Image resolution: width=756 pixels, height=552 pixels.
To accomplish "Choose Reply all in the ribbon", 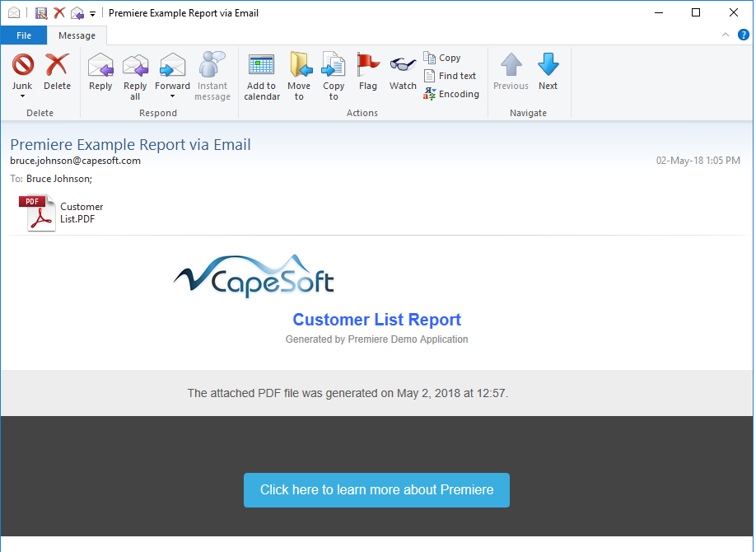I will (x=135, y=77).
